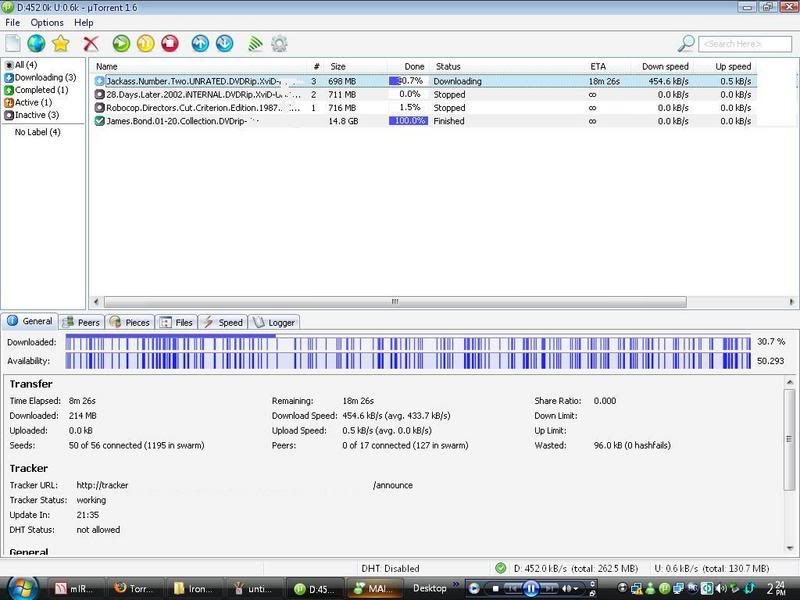The image size is (800, 600).
Task: Open the Help menu
Action: 84,22
